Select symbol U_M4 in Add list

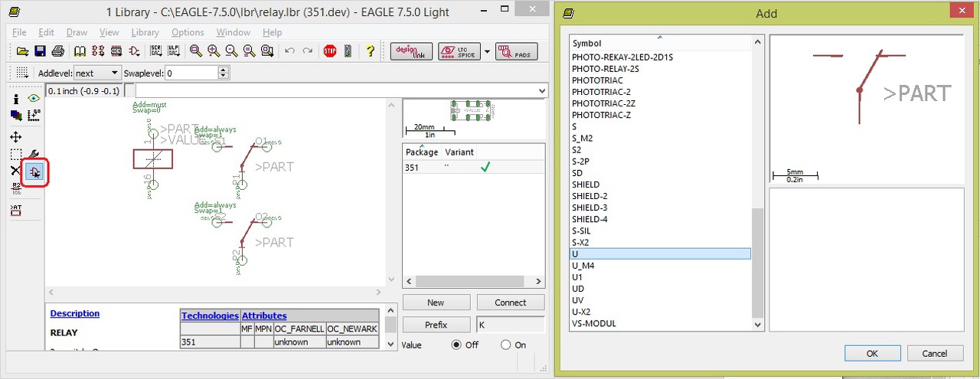[x=660, y=266]
